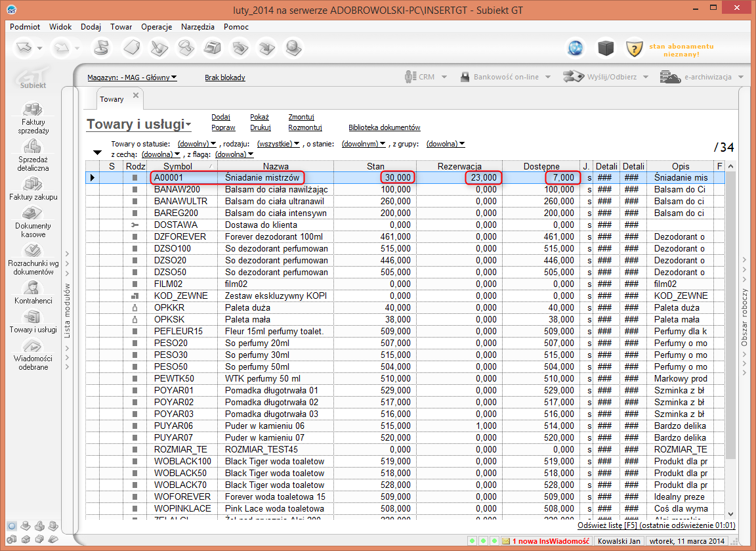Open the Towary i usługi heading dropdown
756x551 pixels.
point(139,124)
